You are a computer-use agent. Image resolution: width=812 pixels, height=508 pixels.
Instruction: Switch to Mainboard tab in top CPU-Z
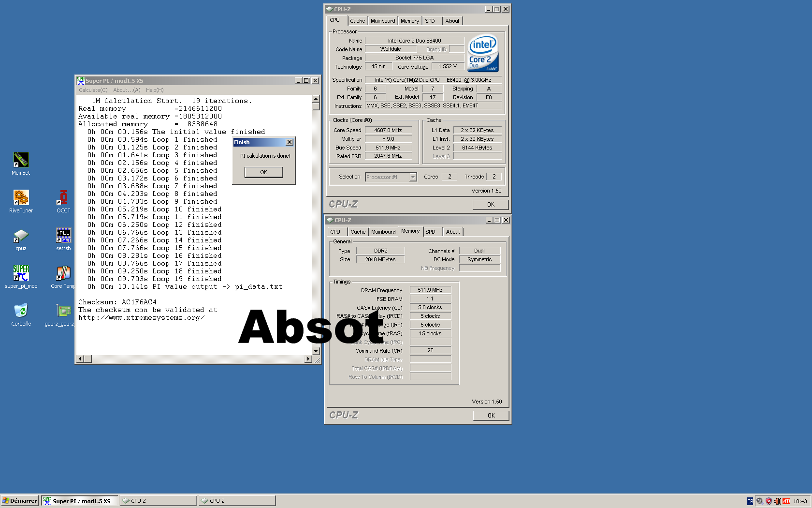pyautogui.click(x=383, y=21)
